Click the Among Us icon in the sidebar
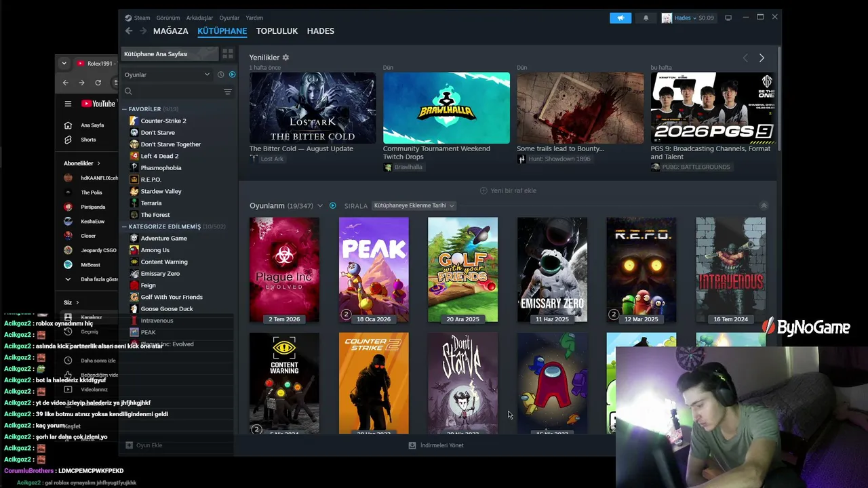868x488 pixels. (x=134, y=250)
